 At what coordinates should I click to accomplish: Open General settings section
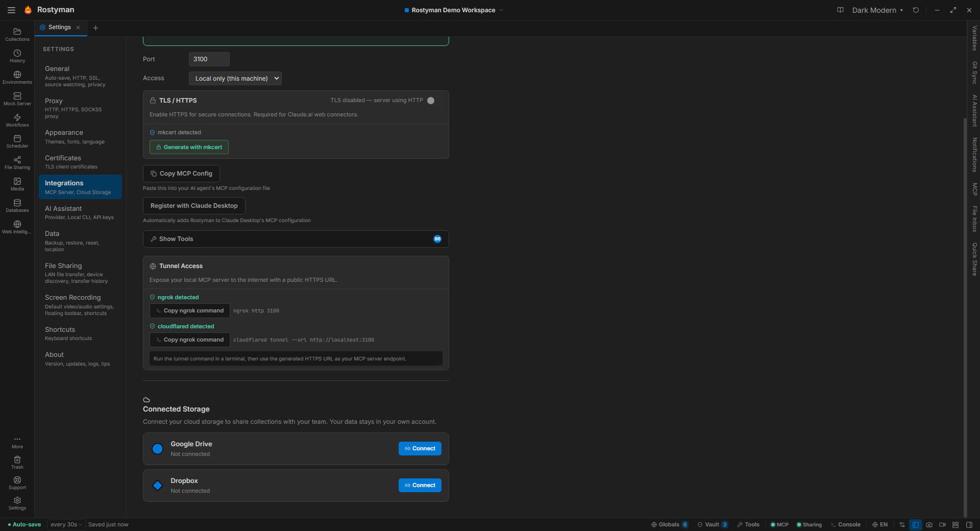pos(80,76)
